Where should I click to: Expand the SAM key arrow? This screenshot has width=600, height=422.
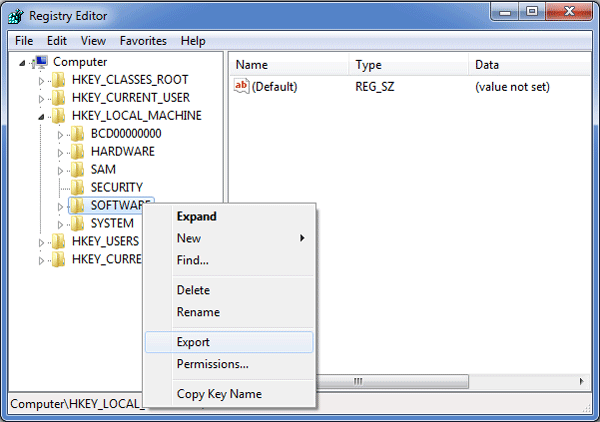[x=61, y=170]
